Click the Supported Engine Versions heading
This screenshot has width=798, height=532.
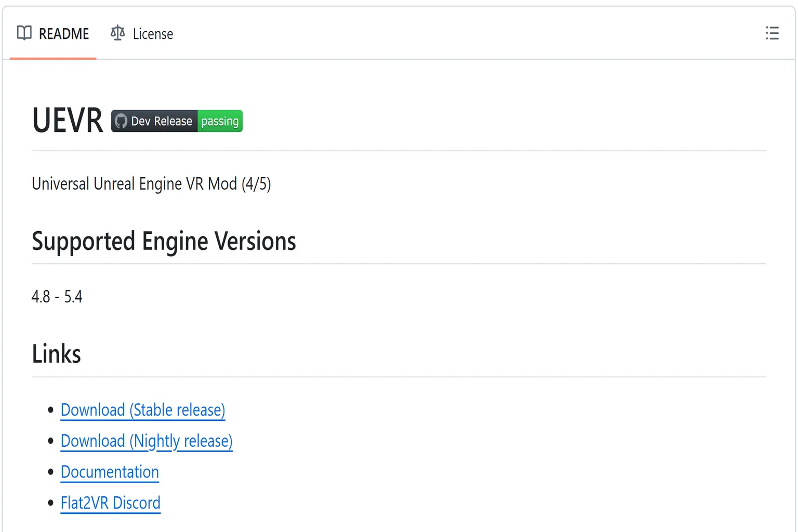[164, 242]
